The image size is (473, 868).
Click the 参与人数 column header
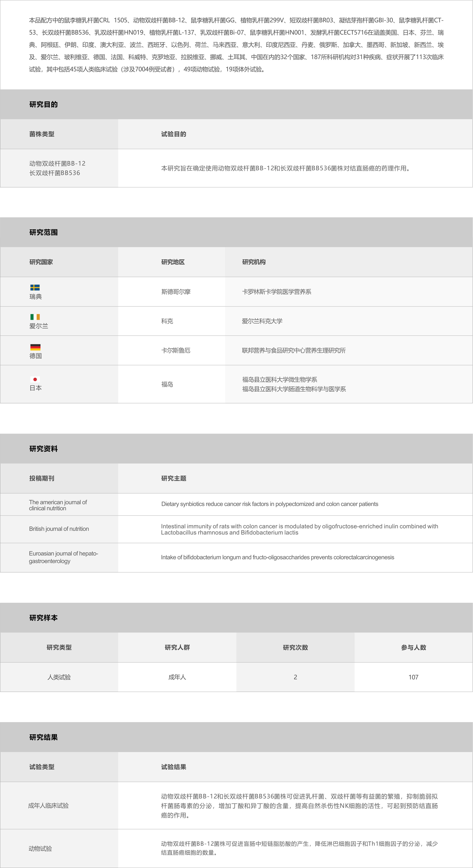point(414,647)
